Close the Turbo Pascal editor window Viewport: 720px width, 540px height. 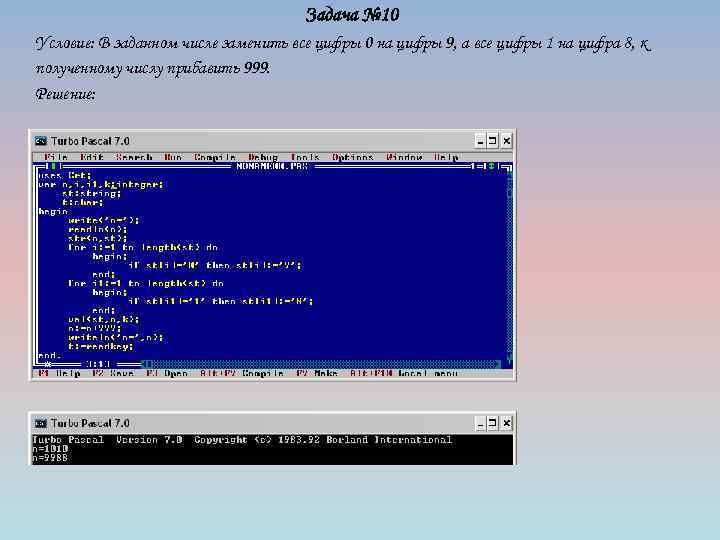(x=506, y=141)
